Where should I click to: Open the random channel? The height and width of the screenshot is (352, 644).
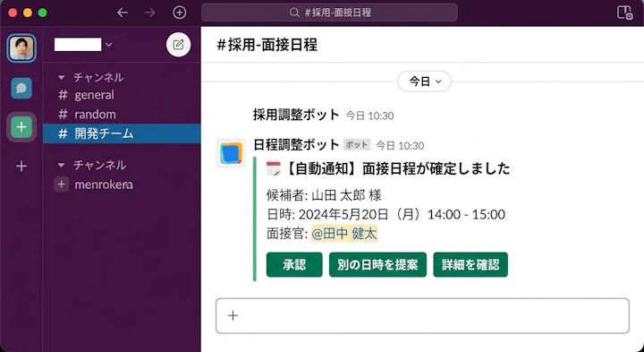122,114
